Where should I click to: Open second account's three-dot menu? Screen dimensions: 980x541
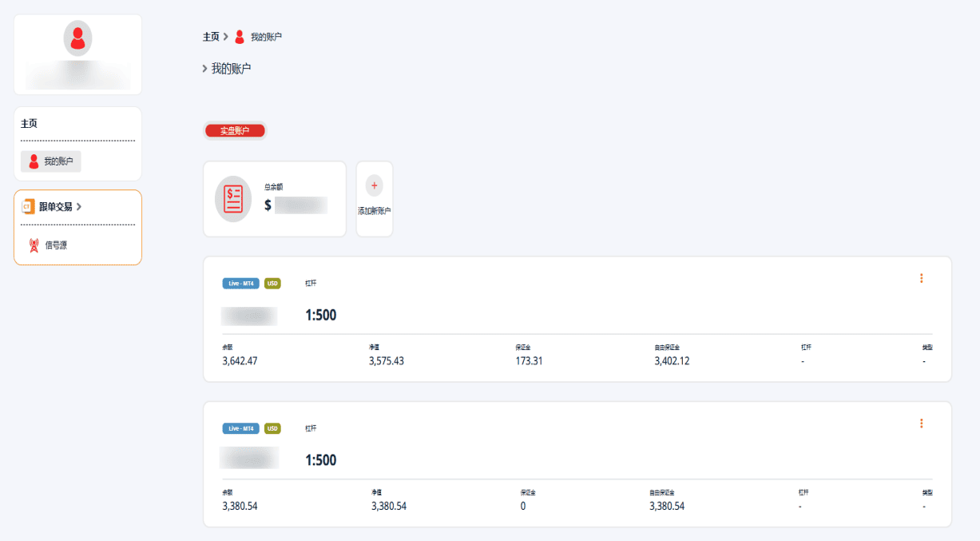(921, 424)
